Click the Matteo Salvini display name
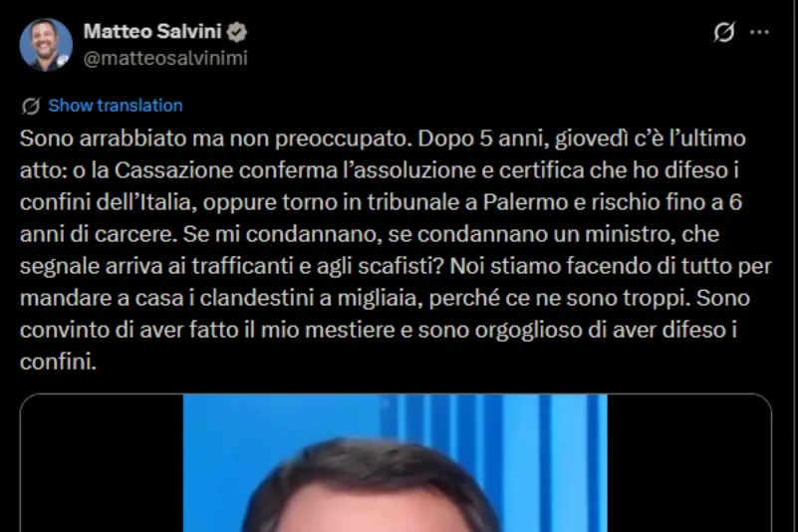This screenshot has width=798, height=532. pos(152,32)
